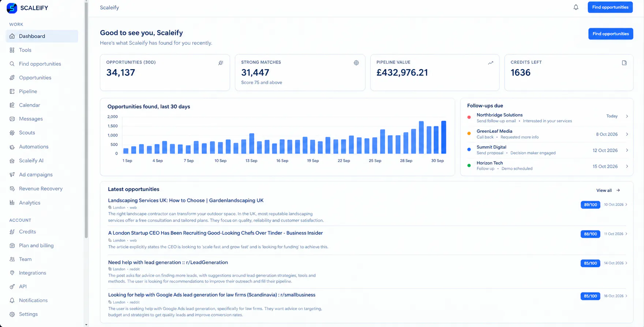The height and width of the screenshot is (327, 644).
Task: Open Landscaping Services UK opportunity title
Action: 186,200
